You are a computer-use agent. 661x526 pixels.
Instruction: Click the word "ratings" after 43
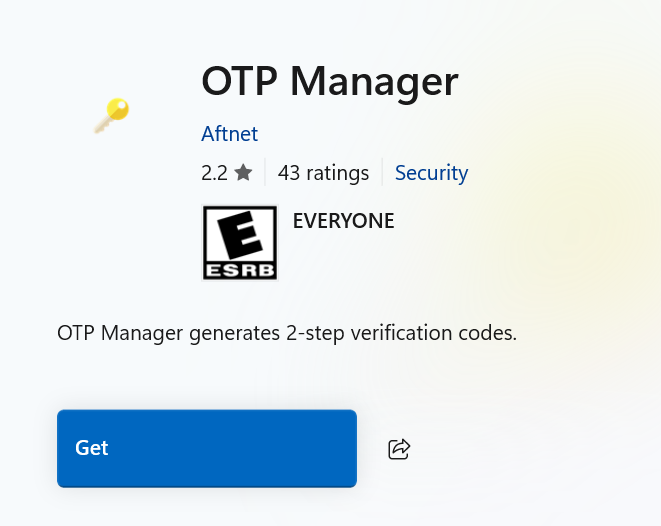tap(337, 173)
